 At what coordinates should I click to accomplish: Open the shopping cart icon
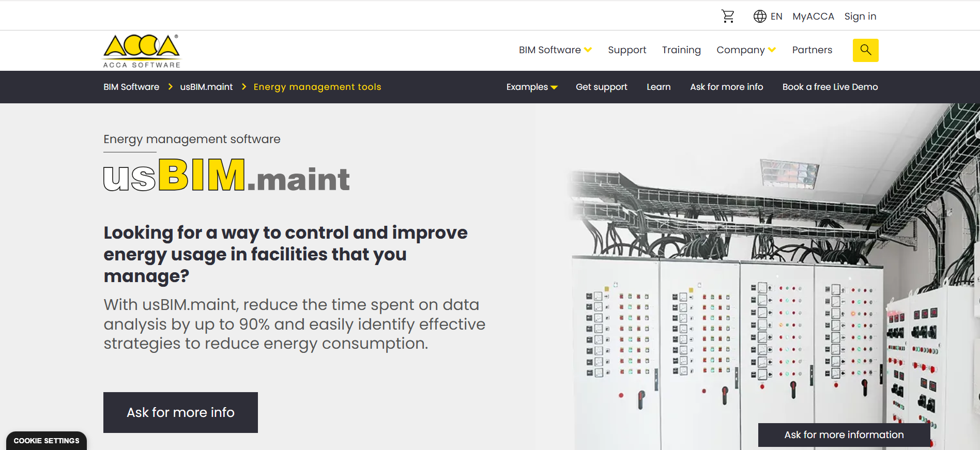728,17
